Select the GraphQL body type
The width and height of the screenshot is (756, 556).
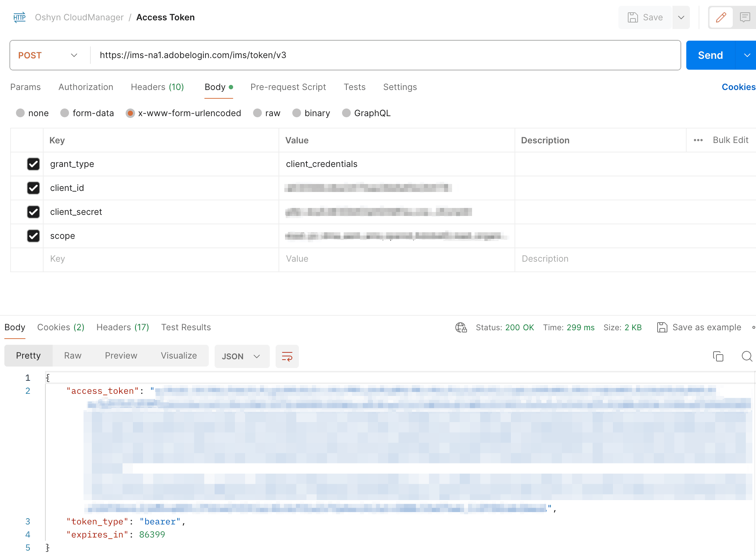[346, 113]
